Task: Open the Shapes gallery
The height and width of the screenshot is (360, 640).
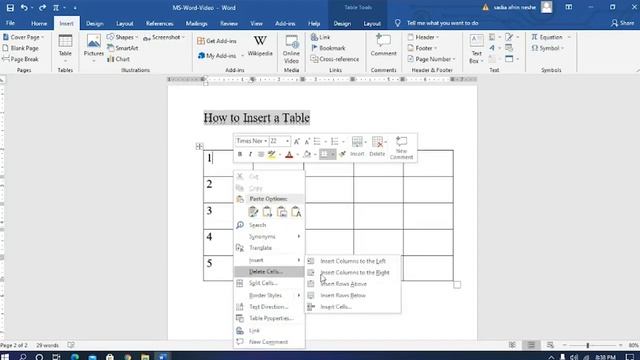Action: point(122,37)
